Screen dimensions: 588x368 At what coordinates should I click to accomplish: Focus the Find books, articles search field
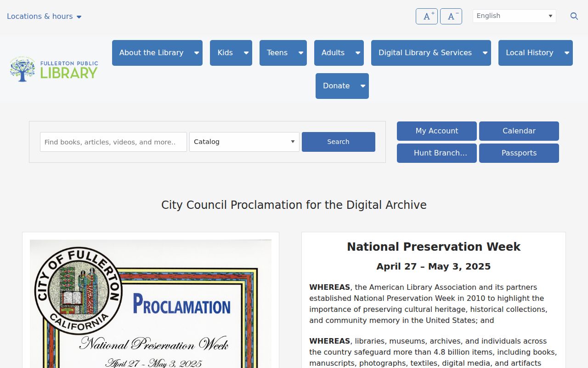click(x=113, y=142)
